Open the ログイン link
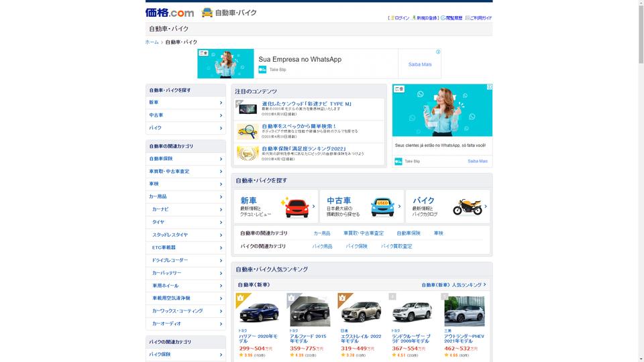Screen dimensions: 644x362 tap(402, 18)
